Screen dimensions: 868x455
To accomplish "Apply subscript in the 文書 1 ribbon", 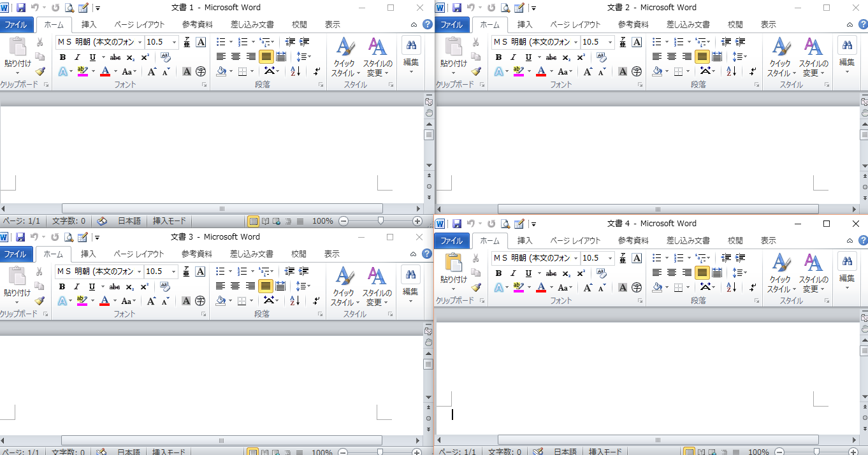I will [131, 57].
